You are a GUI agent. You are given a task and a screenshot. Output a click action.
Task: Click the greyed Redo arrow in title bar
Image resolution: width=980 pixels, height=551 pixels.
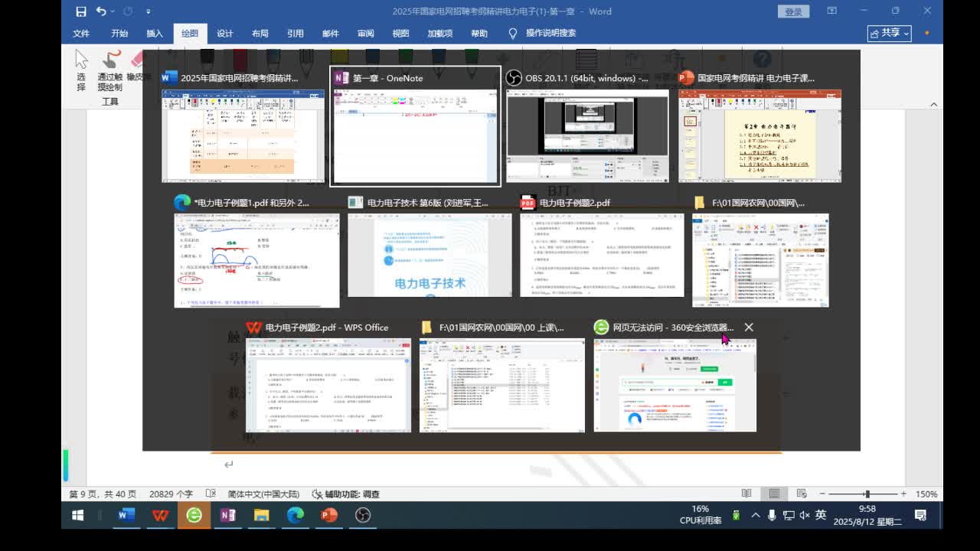point(127,11)
